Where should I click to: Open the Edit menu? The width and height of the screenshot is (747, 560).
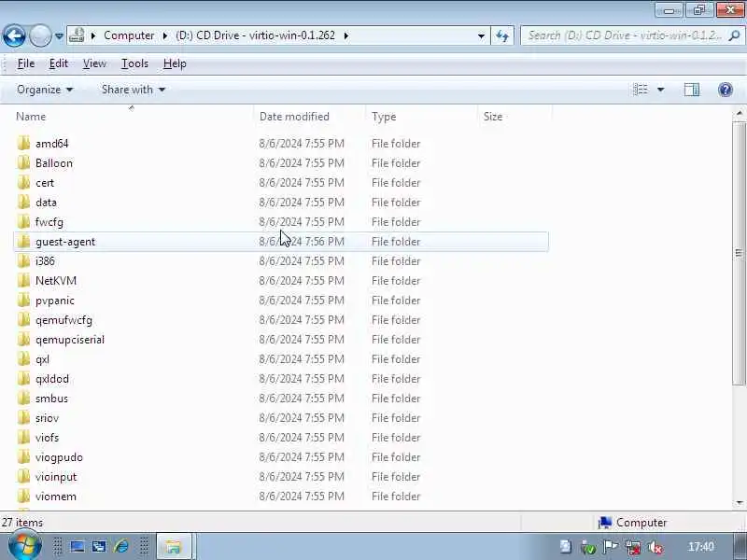pyautogui.click(x=59, y=63)
